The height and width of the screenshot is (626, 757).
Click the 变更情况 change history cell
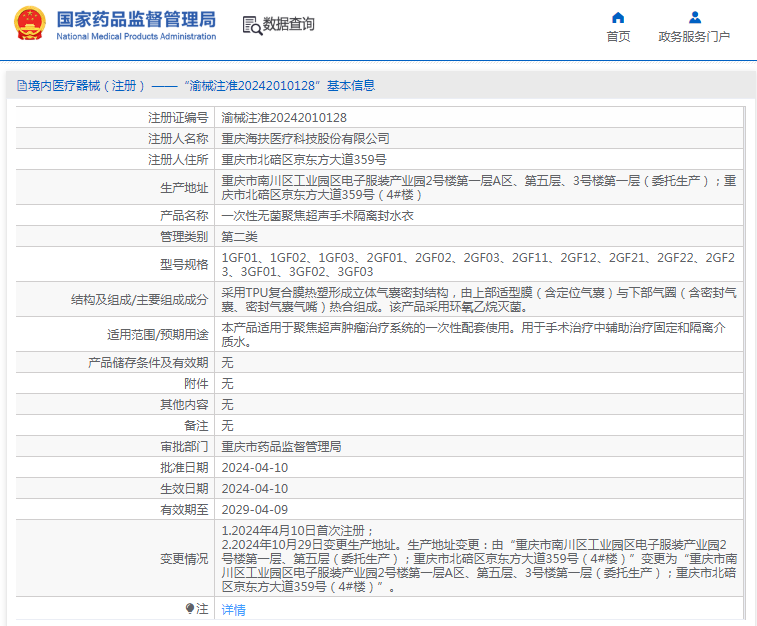pos(478,558)
